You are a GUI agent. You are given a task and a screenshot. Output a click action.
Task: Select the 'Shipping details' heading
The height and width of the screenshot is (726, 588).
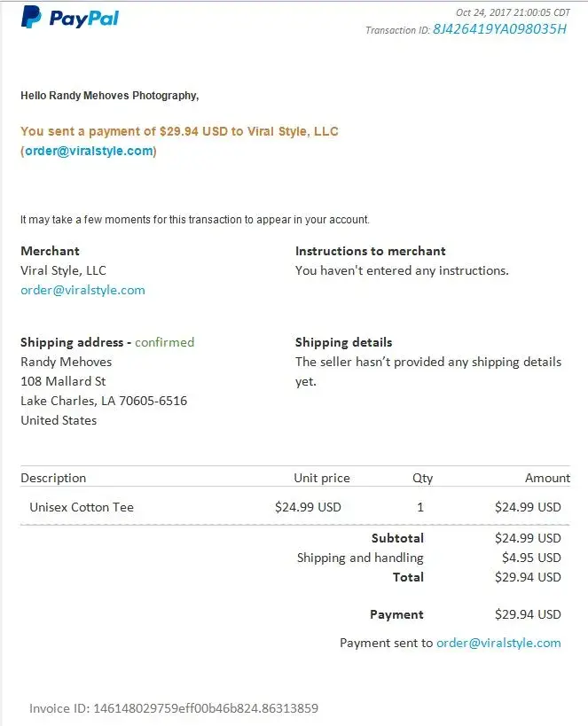click(343, 342)
